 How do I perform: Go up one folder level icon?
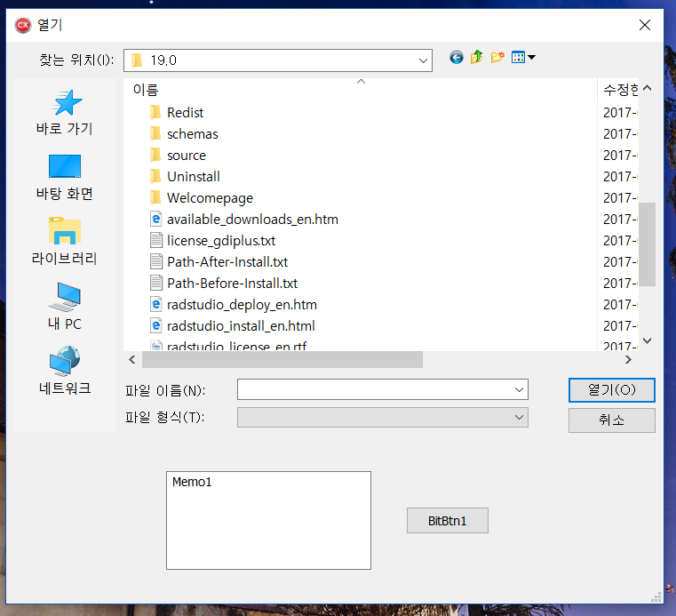click(x=477, y=58)
